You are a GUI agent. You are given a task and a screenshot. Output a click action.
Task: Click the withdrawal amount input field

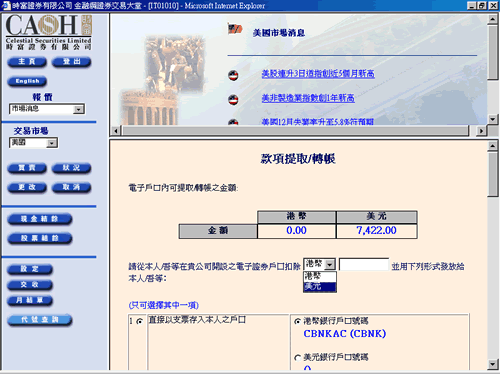click(x=364, y=265)
